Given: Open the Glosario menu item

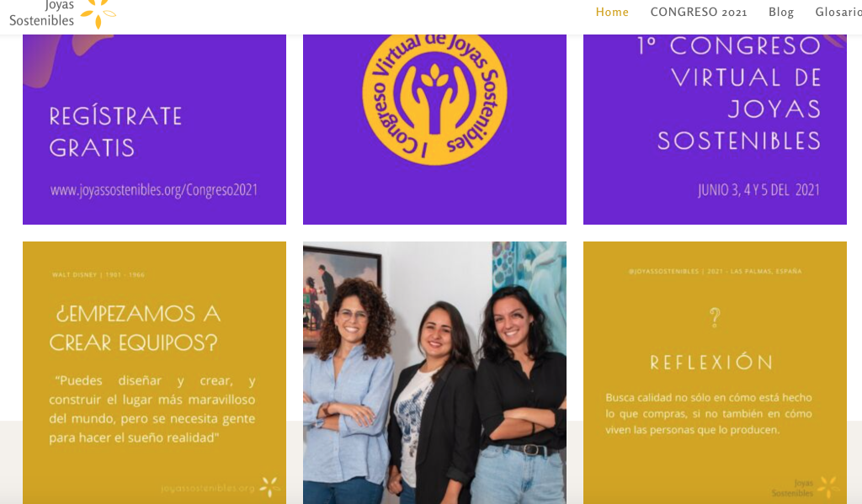Looking at the screenshot, I should click(x=838, y=12).
